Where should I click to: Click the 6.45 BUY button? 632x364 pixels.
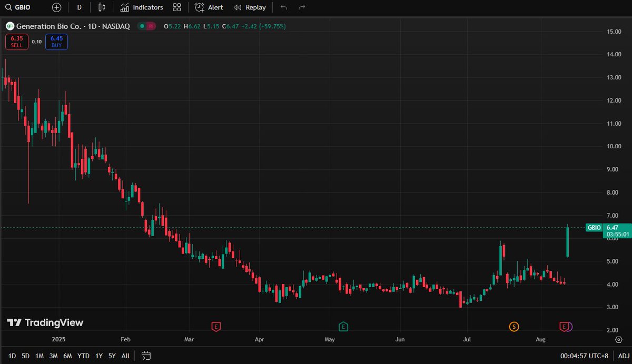(56, 42)
